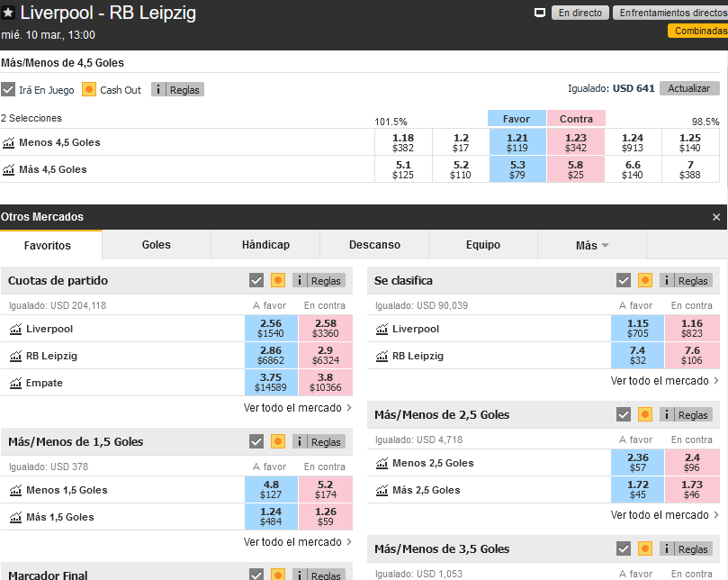Toggle the Irá En Juego checkbox
Screen dimensions: 728x580
[x=8, y=89]
